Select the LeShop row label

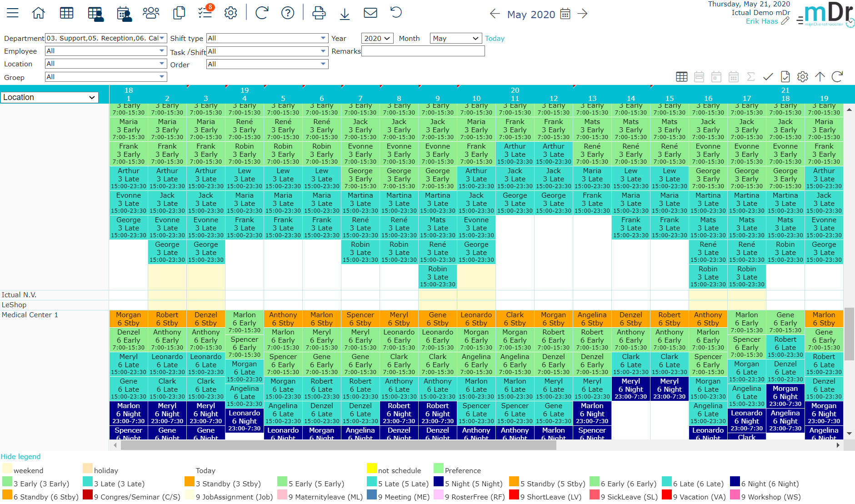pyautogui.click(x=14, y=304)
